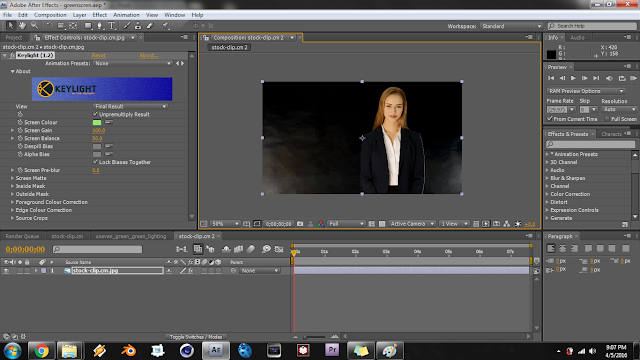Click the Play button in Preview panel
640x360 pixels.
(x=573, y=78)
